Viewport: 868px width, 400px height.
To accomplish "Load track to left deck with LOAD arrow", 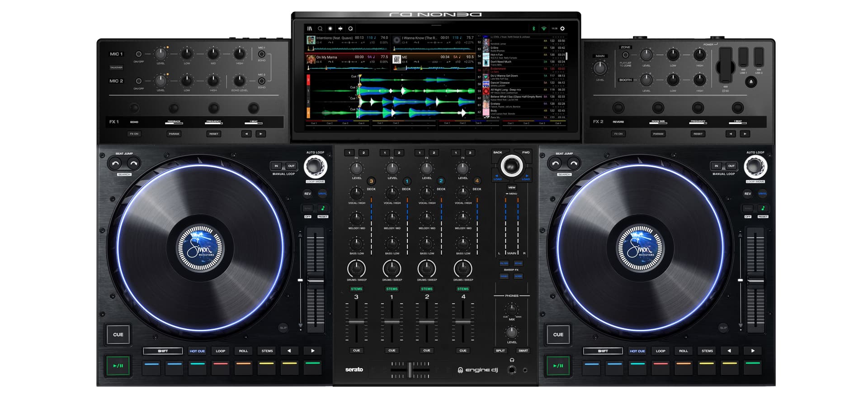I will tap(497, 177).
